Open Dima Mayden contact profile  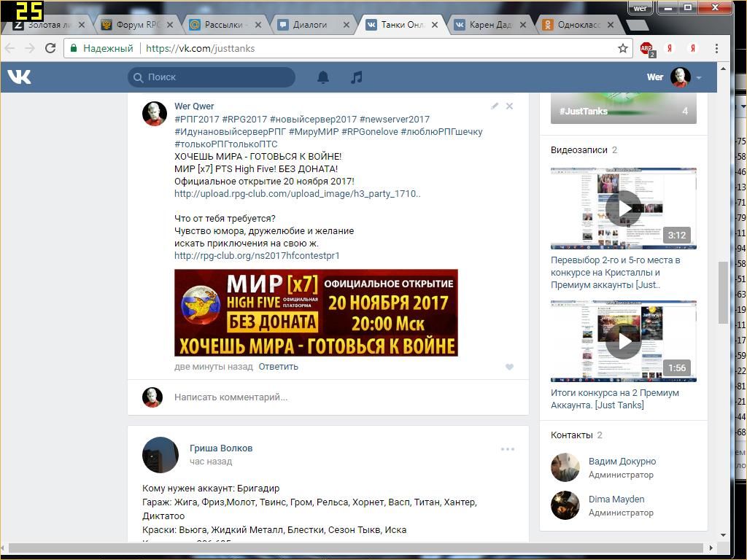click(x=616, y=499)
